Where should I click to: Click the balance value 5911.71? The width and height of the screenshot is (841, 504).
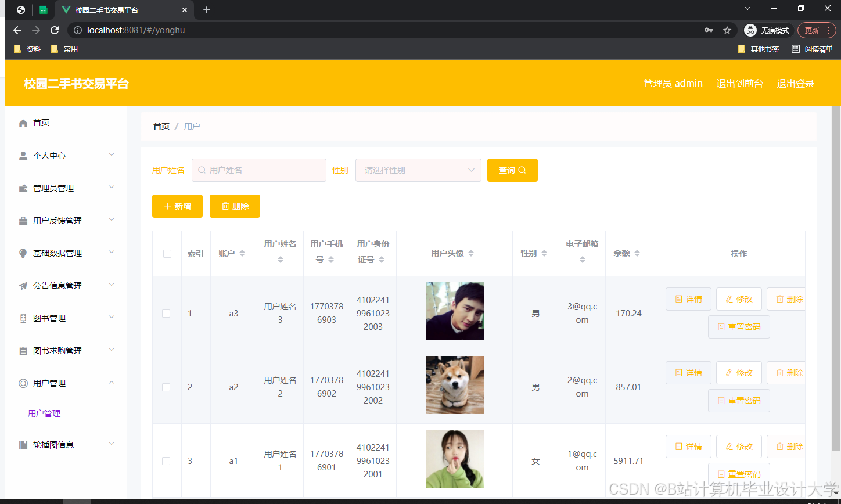(x=628, y=461)
